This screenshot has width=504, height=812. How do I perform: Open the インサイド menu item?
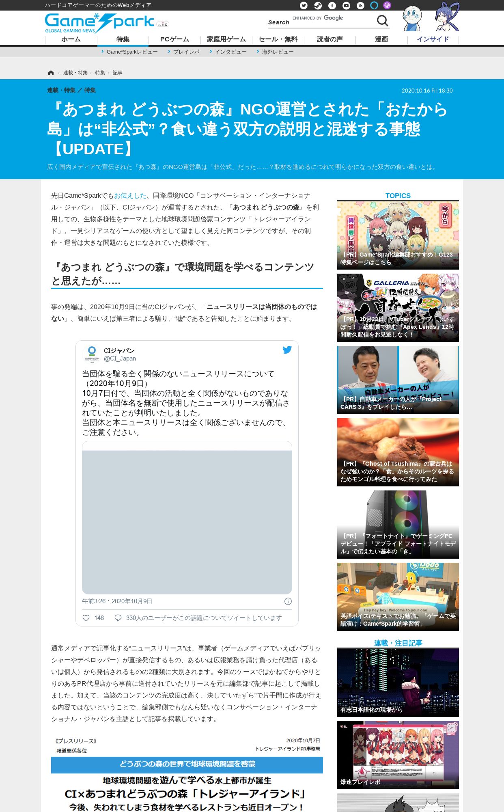pyautogui.click(x=433, y=39)
